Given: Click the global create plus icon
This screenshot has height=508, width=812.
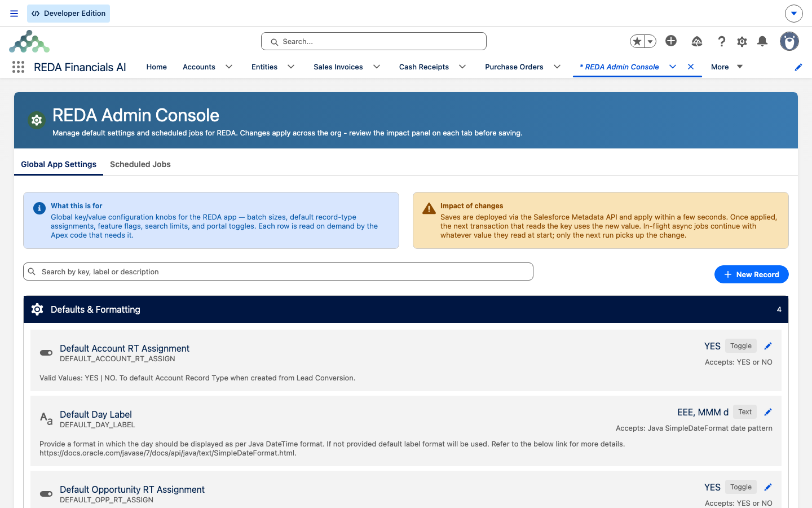Looking at the screenshot, I should click(x=671, y=41).
